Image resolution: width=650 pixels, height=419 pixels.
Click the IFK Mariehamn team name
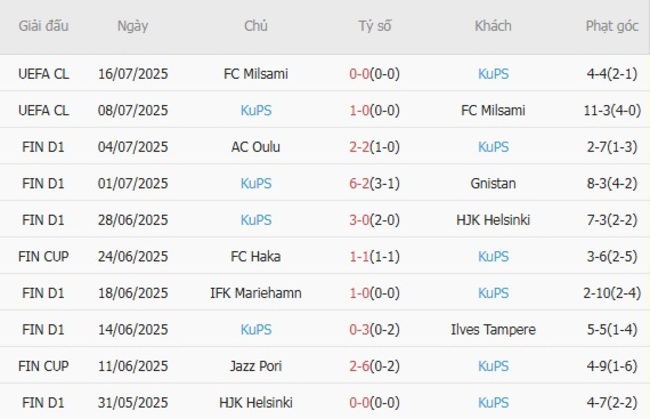pos(256,293)
